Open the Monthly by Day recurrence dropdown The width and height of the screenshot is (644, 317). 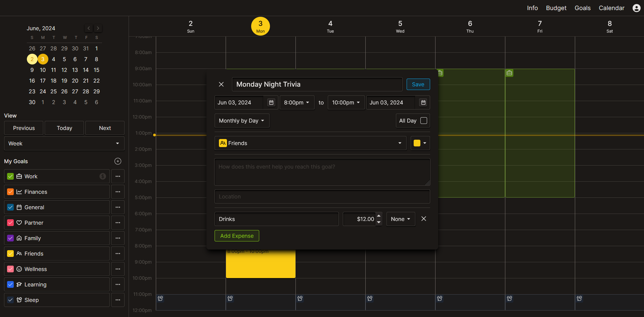(x=241, y=121)
